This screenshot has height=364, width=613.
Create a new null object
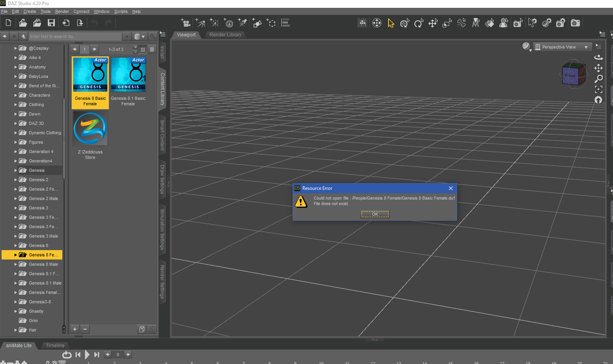(x=271, y=23)
